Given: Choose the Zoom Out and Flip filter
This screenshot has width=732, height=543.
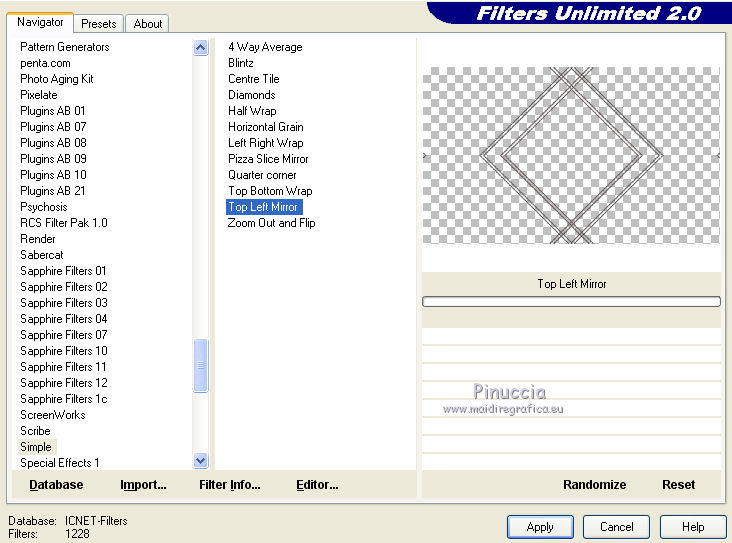Looking at the screenshot, I should coord(271,223).
